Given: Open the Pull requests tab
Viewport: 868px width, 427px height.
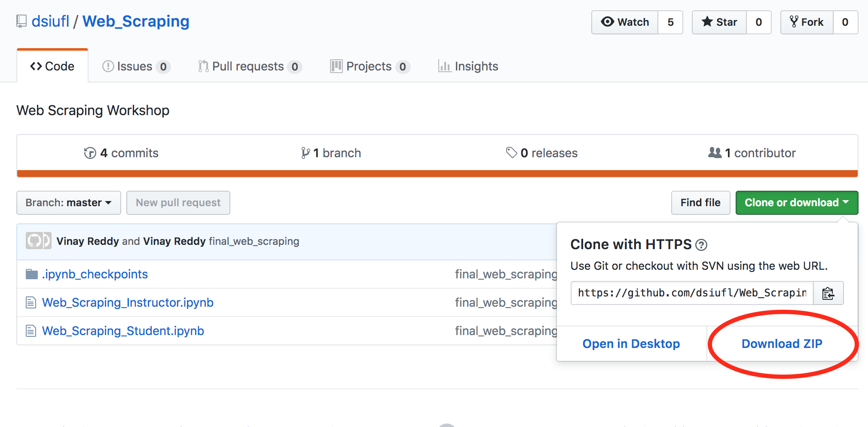Looking at the screenshot, I should click(x=250, y=67).
